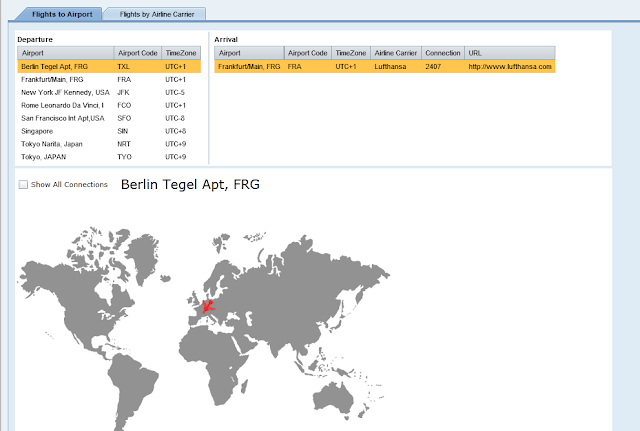Sort Departure table by Airport Code header
This screenshot has width=640, height=431.
[138, 53]
